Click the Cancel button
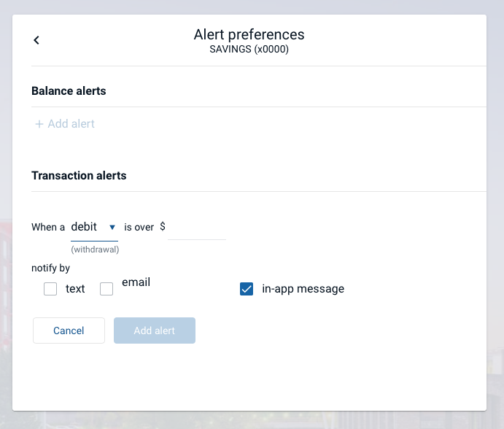 (69, 331)
